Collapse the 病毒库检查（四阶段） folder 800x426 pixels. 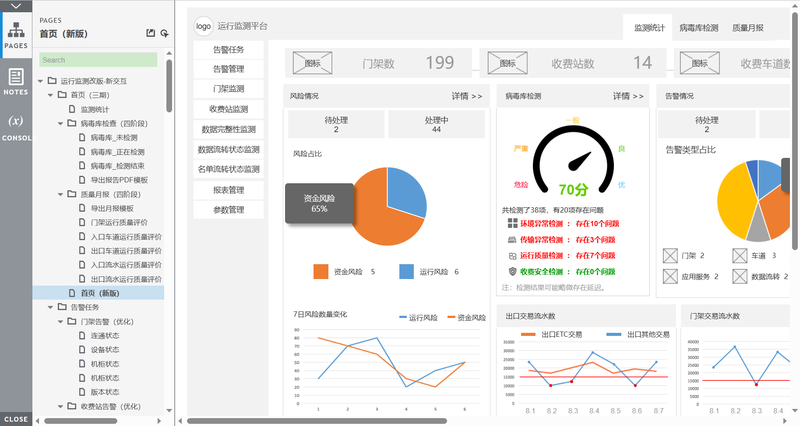[x=60, y=123]
